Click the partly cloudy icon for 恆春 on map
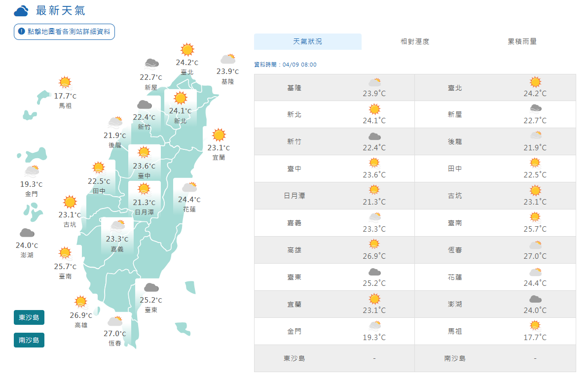 coord(115,321)
